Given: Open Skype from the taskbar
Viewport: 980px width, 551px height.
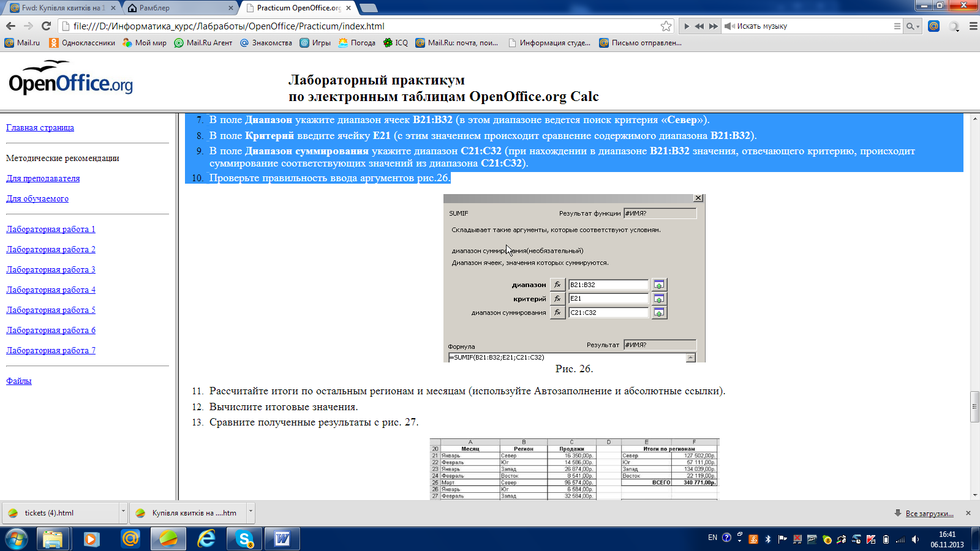Looking at the screenshot, I should [x=244, y=539].
